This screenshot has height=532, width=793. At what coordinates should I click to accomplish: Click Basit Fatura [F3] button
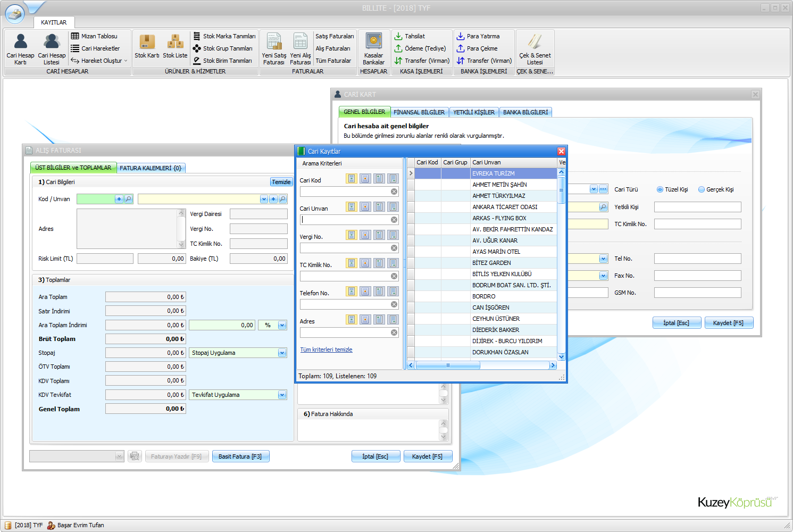tap(240, 456)
